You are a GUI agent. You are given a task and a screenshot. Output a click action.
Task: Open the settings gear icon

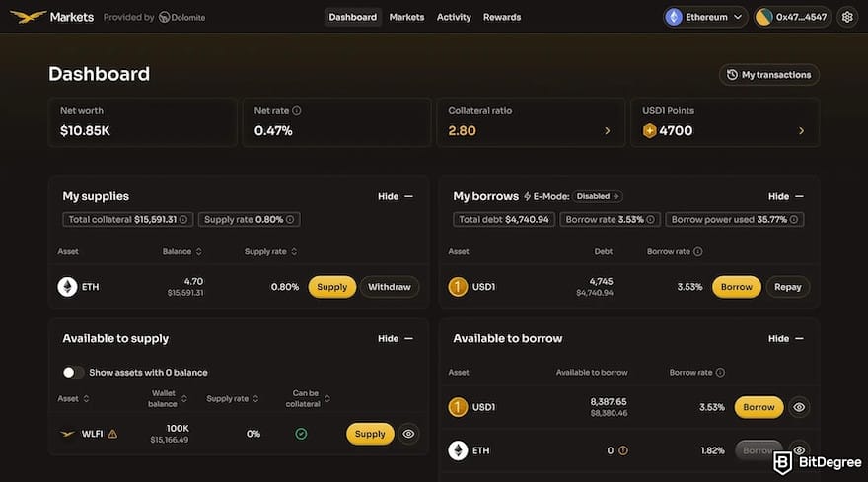(847, 17)
